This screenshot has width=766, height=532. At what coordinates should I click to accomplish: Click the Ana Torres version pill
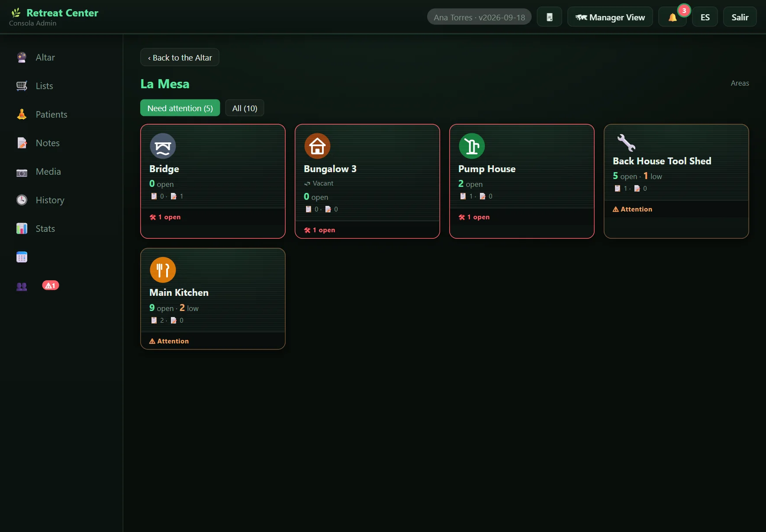[x=480, y=17]
